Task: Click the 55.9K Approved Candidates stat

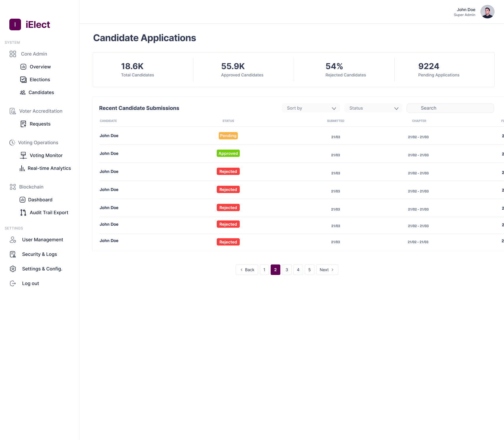Action: coord(242,70)
